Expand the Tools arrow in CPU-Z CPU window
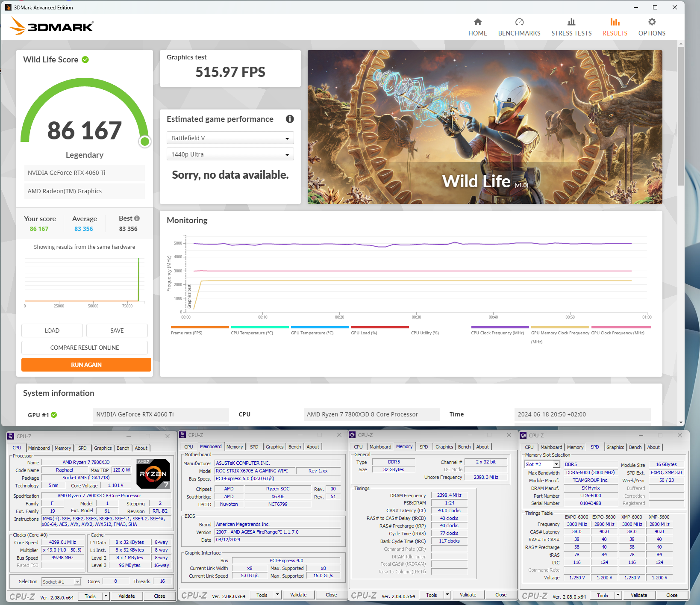This screenshot has width=700, height=605. tap(106, 596)
